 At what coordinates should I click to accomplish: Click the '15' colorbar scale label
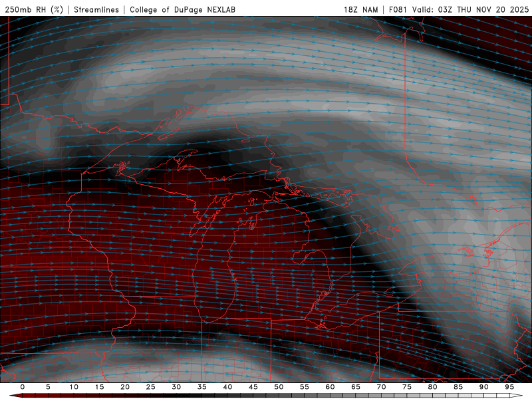pos(99,387)
